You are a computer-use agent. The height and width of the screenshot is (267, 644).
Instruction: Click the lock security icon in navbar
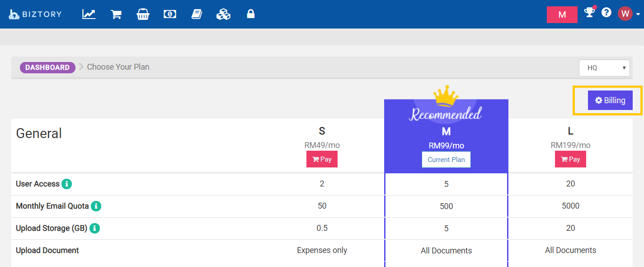(x=250, y=14)
